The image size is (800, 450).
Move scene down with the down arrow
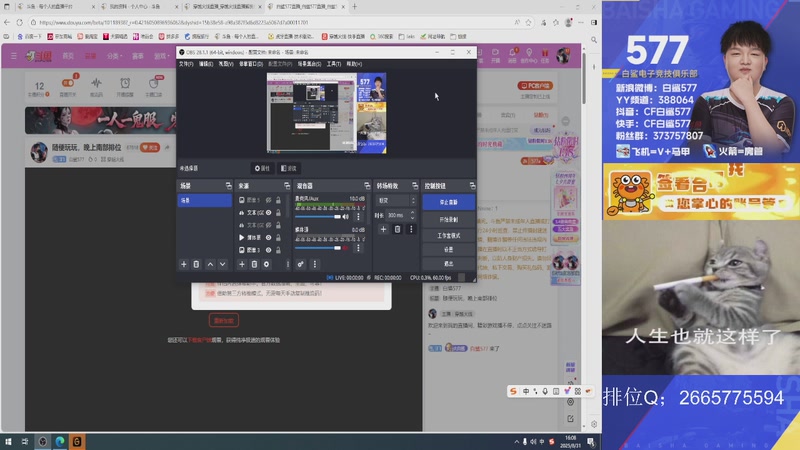pyautogui.click(x=222, y=264)
